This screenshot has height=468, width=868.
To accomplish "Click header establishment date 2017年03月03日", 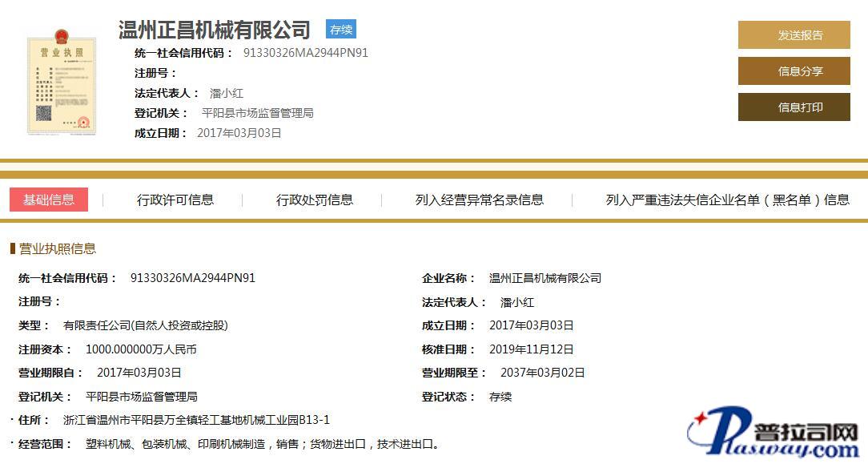I will 239,133.
